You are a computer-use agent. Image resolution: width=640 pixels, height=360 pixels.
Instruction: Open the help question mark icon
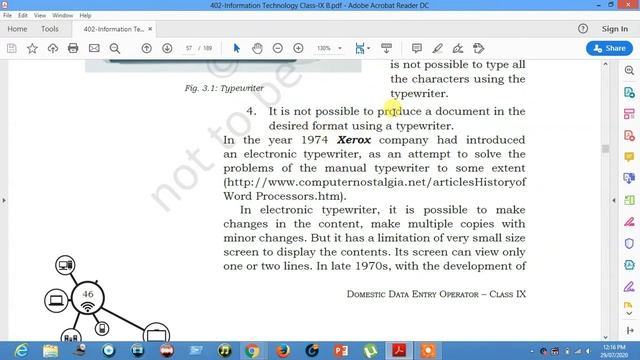583,29
